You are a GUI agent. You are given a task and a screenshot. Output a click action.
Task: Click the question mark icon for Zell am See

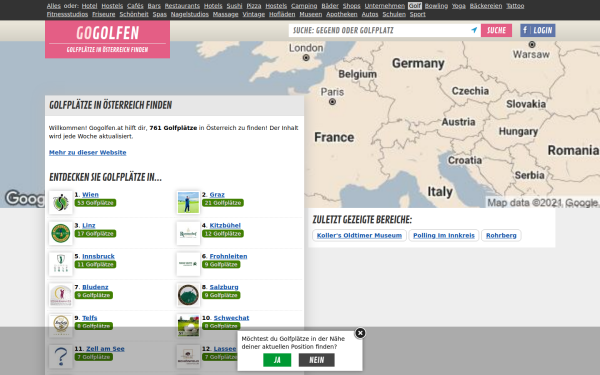[61, 357]
